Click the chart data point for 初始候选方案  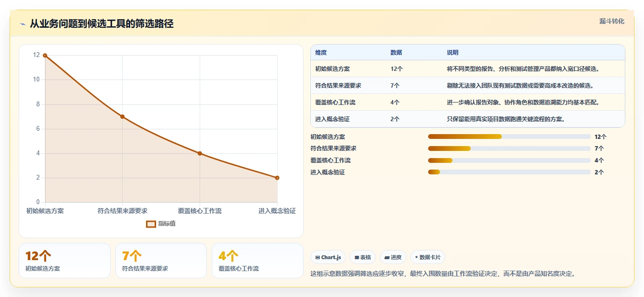click(45, 56)
